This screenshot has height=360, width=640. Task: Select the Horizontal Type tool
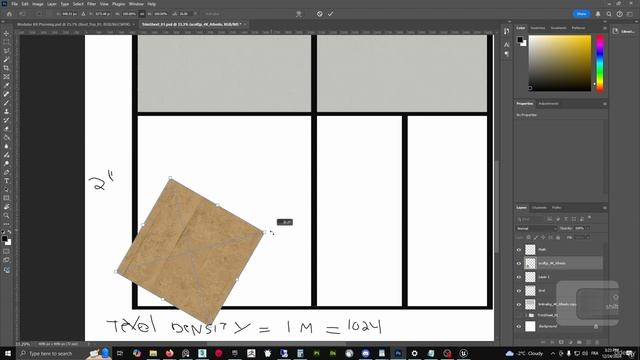[x=6, y=181]
